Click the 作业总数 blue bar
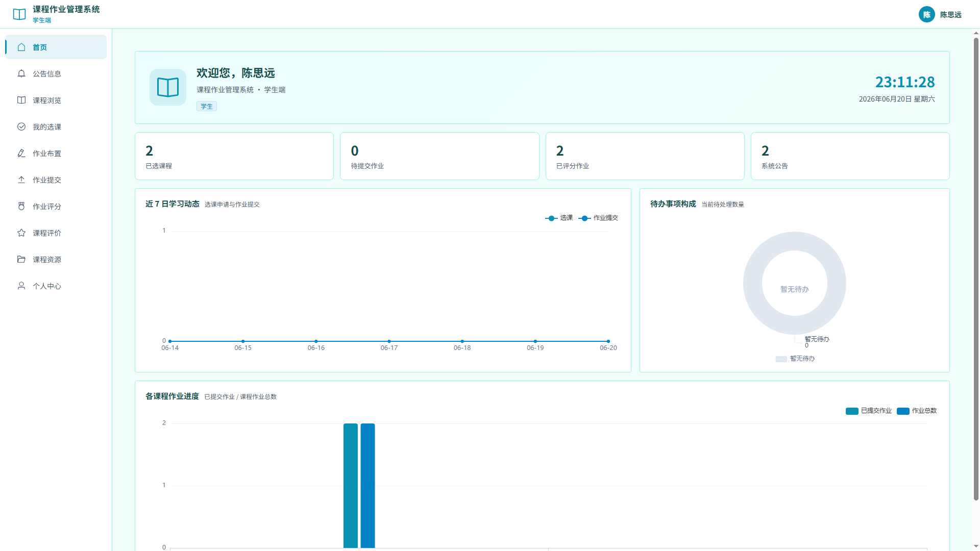This screenshot has width=980, height=551. click(368, 486)
